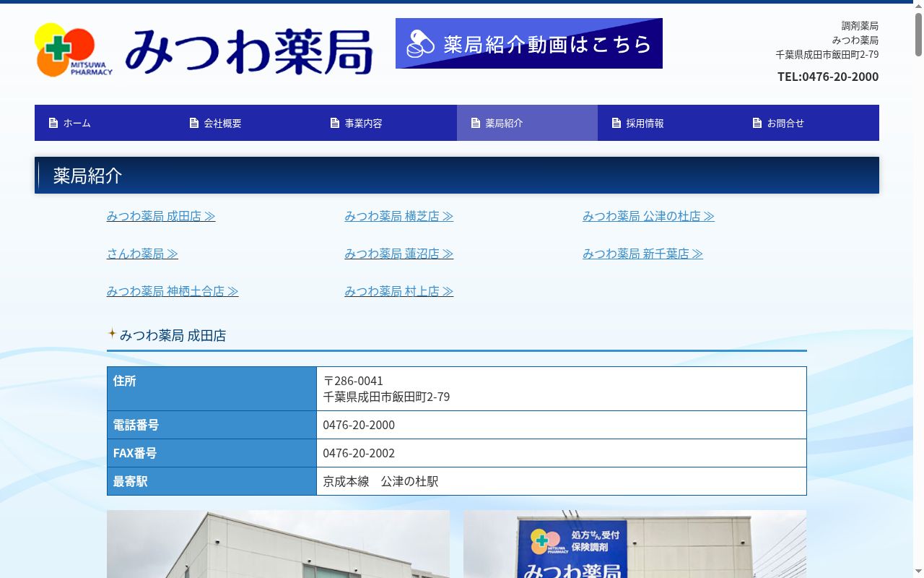Jump to みつわ薬局 横芝店 link
This screenshot has width=924, height=578.
point(399,216)
